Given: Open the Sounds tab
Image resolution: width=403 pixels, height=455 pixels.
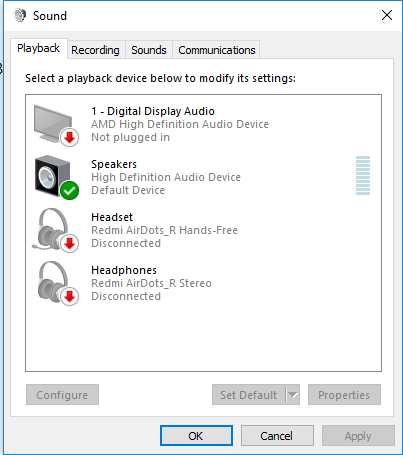Looking at the screenshot, I should [149, 50].
